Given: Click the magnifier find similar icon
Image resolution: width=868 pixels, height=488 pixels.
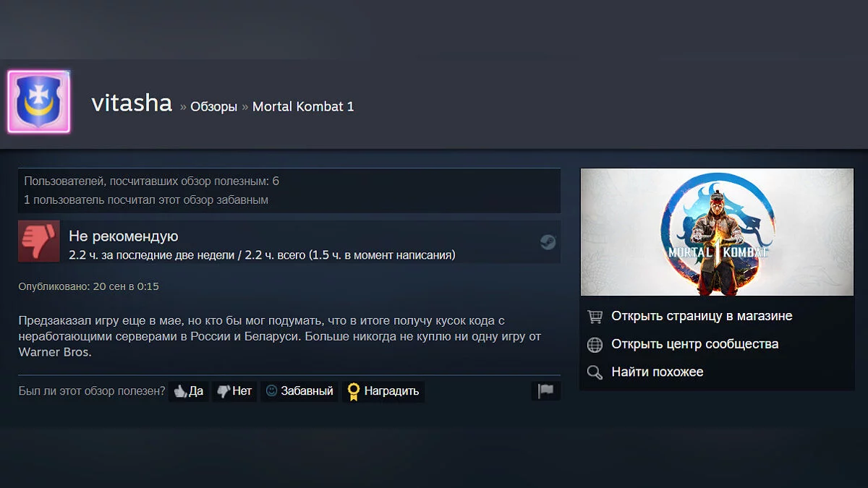Looking at the screenshot, I should pyautogui.click(x=595, y=372).
